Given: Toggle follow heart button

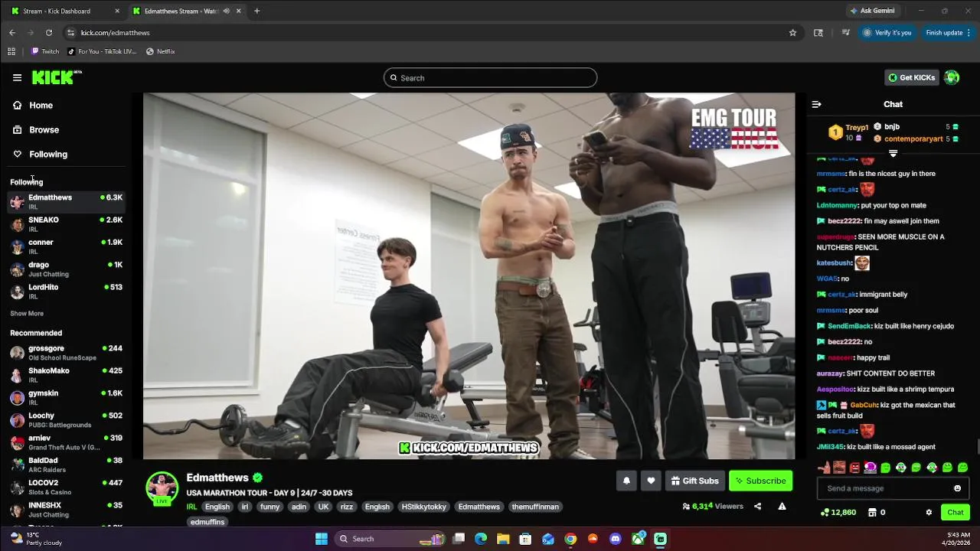Looking at the screenshot, I should [651, 481].
